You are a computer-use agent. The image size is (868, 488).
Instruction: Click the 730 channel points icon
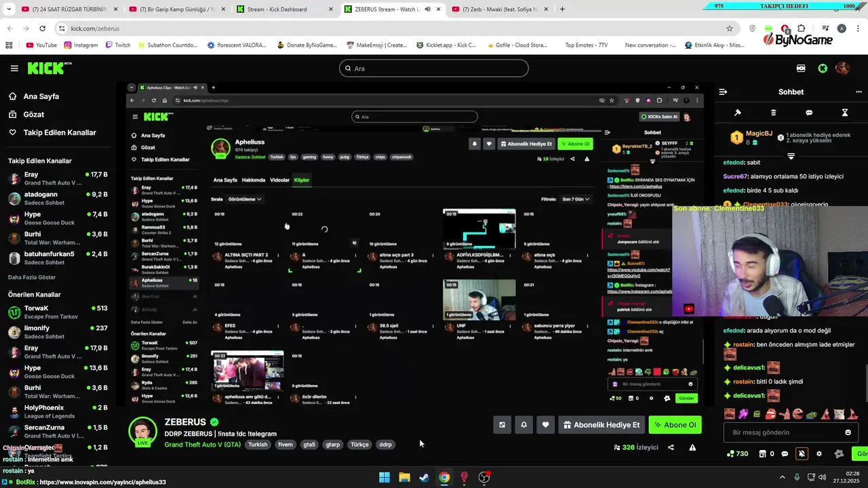pyautogui.click(x=737, y=453)
